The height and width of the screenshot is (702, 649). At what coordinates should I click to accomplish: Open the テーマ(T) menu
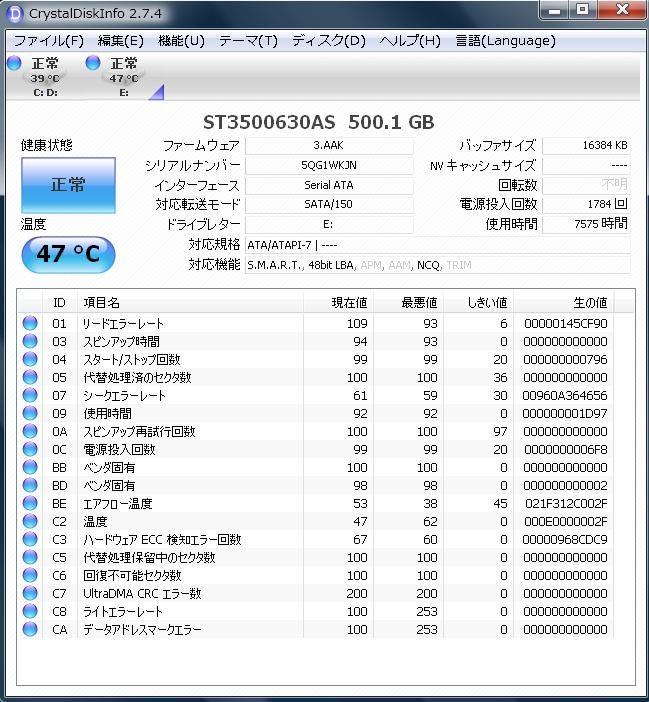(248, 41)
